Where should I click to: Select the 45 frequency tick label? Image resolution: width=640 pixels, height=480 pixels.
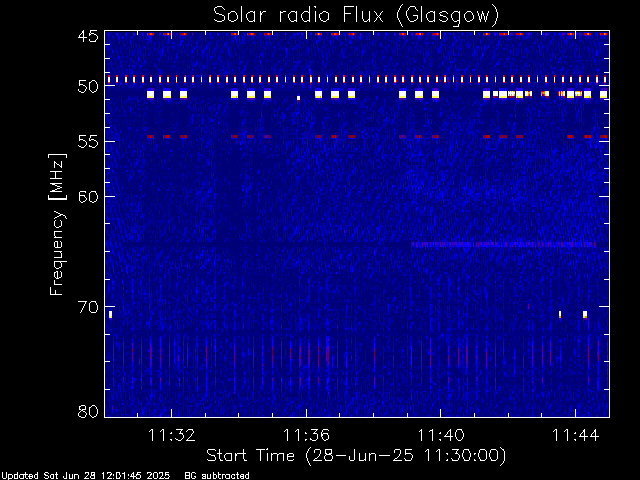88,36
